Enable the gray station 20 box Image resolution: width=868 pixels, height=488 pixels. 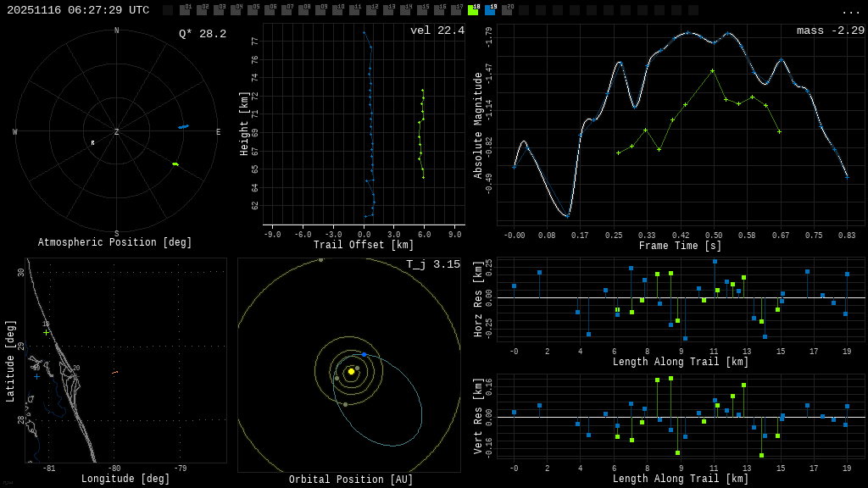click(x=507, y=10)
